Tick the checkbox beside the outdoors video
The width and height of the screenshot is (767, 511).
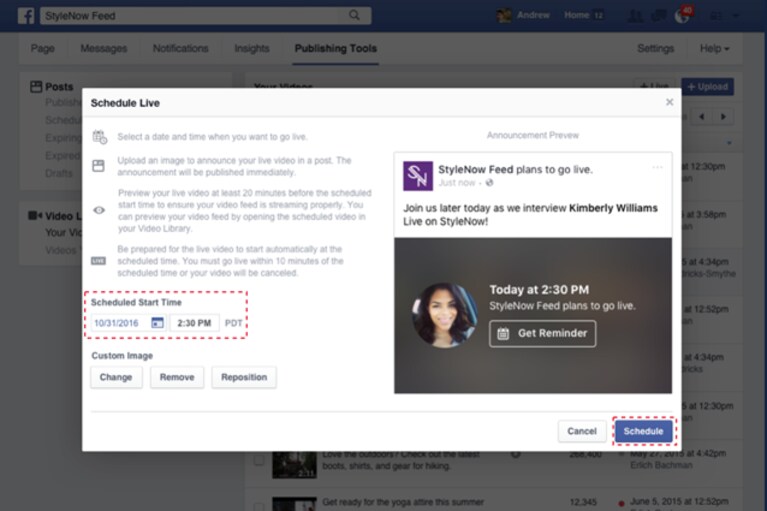click(259, 460)
